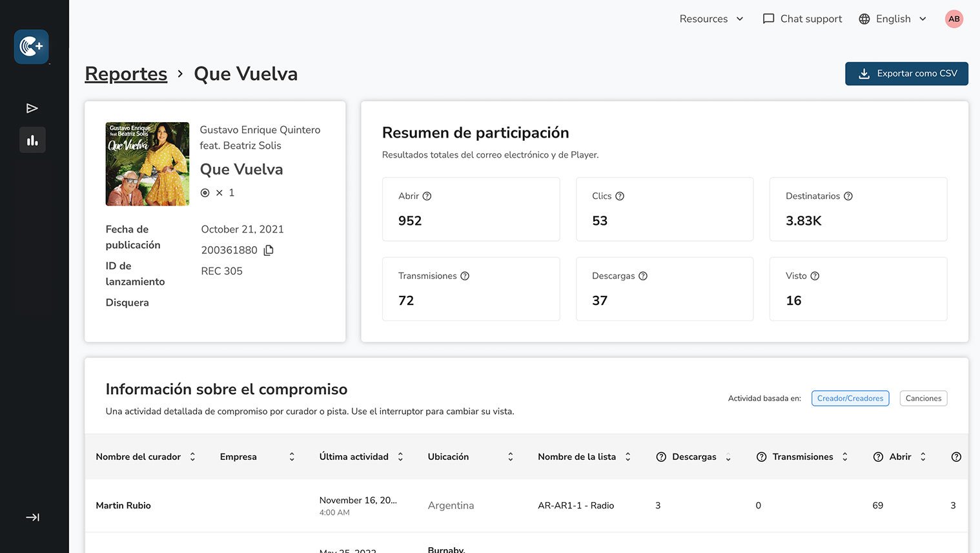Viewport: 980px width, 553px height.
Task: Click the info icon next to Transmisiones summary
Action: tap(465, 276)
